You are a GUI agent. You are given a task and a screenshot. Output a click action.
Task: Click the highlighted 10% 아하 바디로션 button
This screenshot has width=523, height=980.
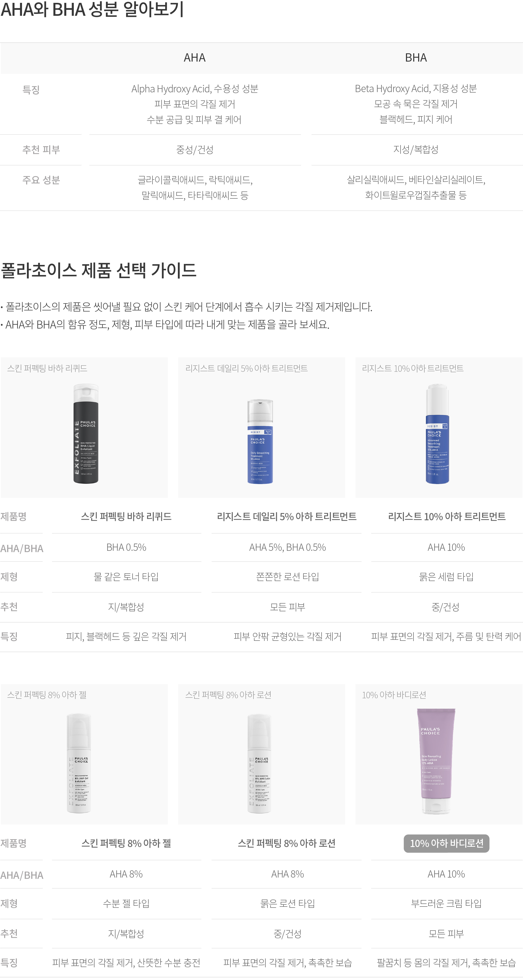click(x=446, y=843)
